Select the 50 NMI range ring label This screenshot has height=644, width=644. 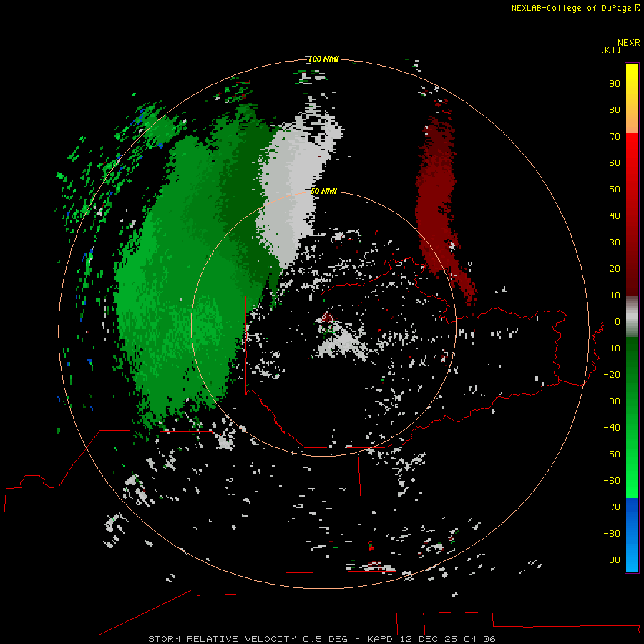pyautogui.click(x=323, y=191)
